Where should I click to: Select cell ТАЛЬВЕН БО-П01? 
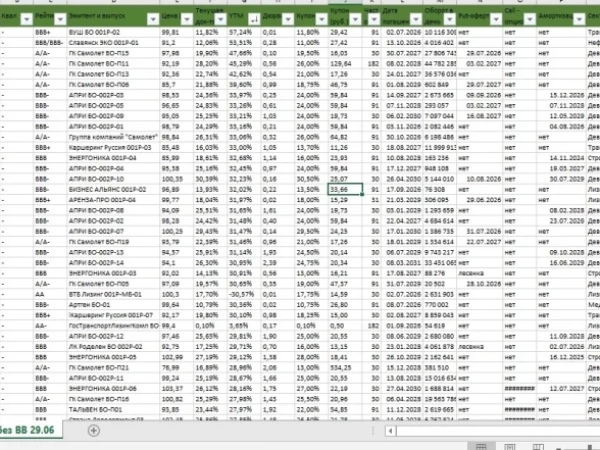coord(113,410)
